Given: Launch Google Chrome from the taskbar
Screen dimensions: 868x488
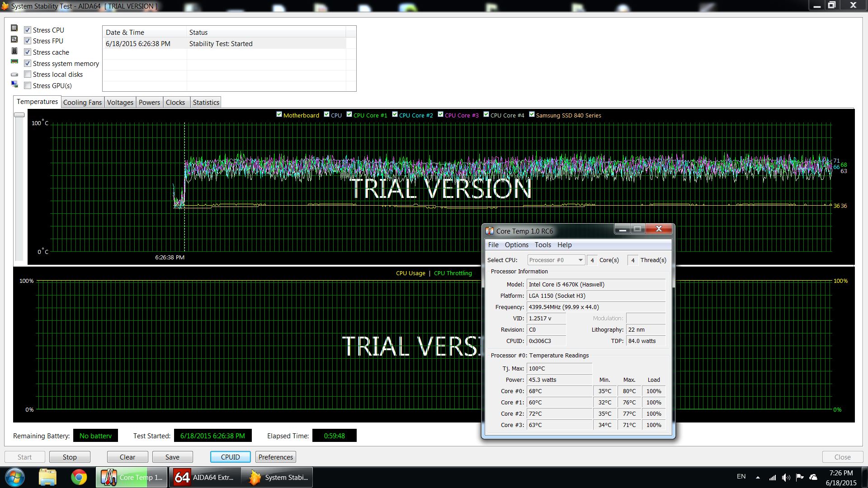Looking at the screenshot, I should [x=79, y=477].
